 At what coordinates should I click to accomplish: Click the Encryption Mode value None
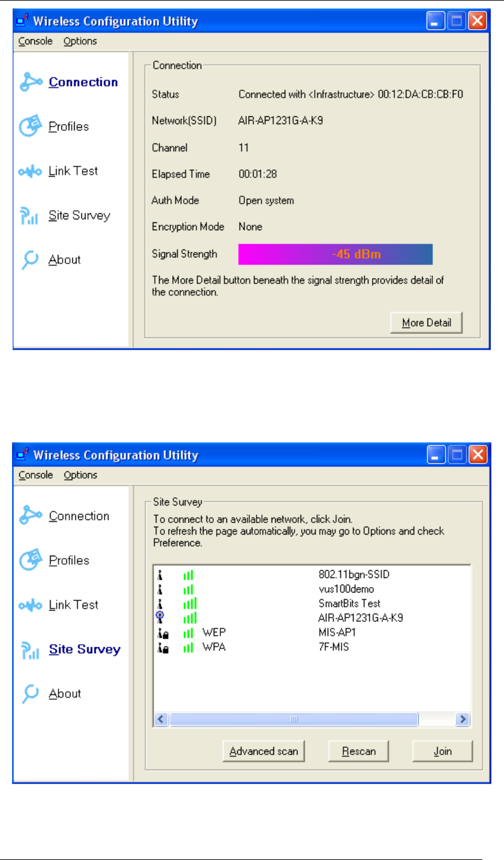point(250,227)
